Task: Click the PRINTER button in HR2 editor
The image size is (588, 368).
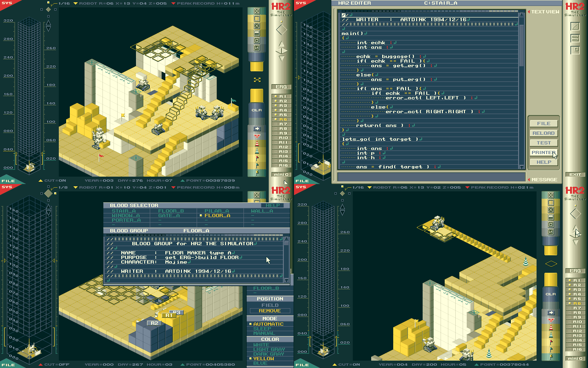Action: (x=543, y=153)
